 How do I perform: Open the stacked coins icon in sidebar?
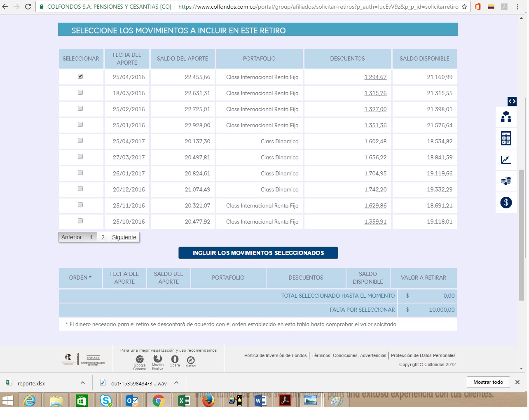(x=506, y=181)
